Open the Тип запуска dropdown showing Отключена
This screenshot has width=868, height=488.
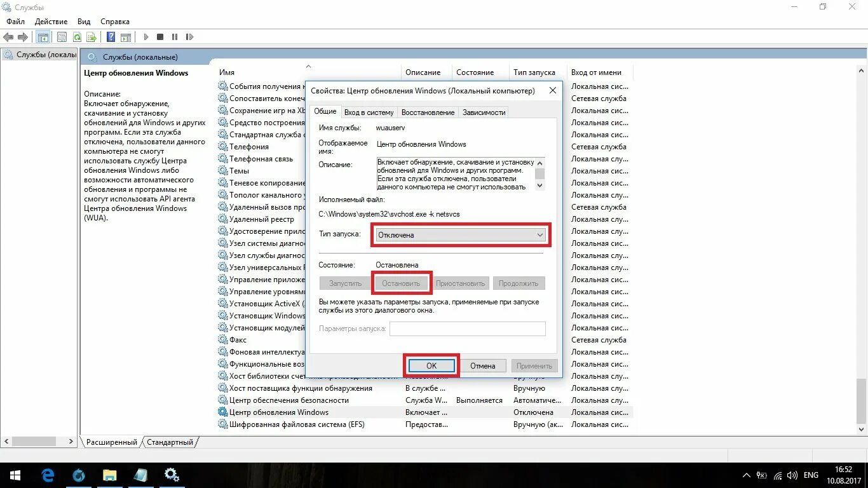tap(461, 235)
